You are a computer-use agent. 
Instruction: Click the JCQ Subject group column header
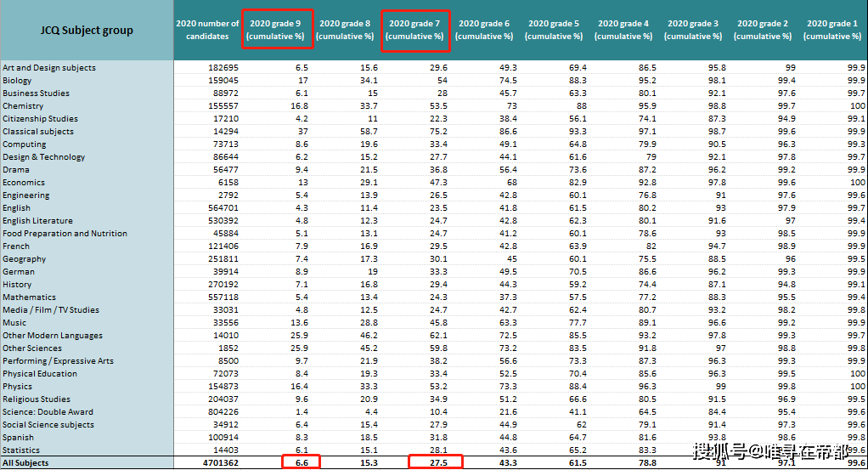tap(87, 30)
